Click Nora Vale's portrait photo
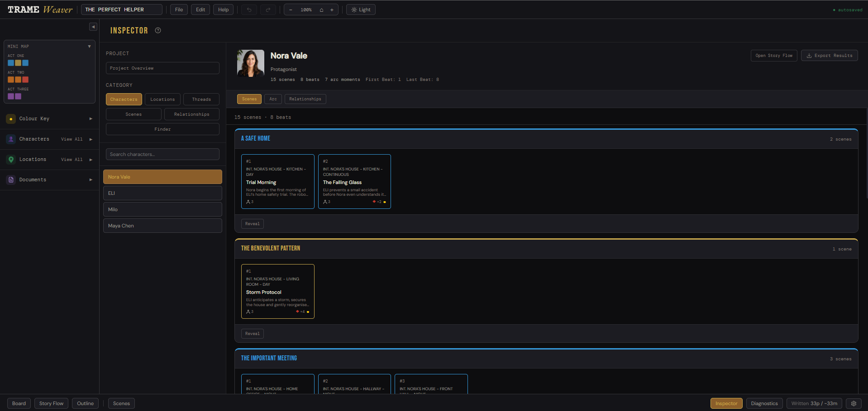 click(x=251, y=63)
